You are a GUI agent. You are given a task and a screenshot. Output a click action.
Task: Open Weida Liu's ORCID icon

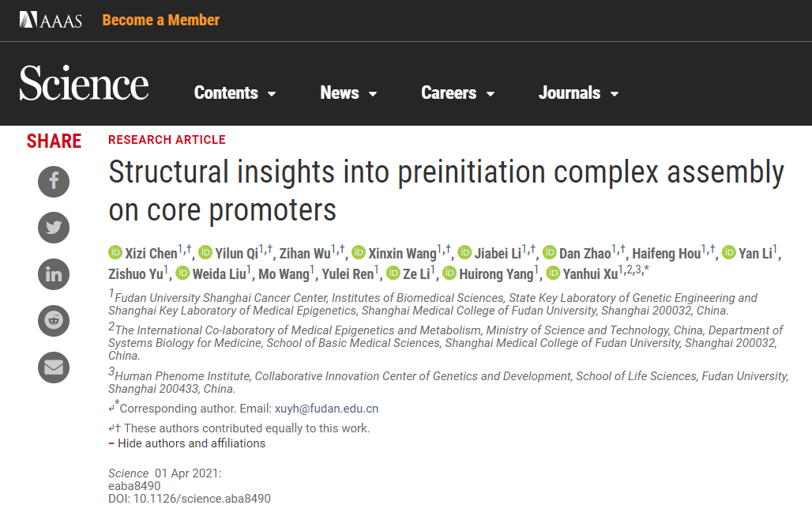point(182,273)
